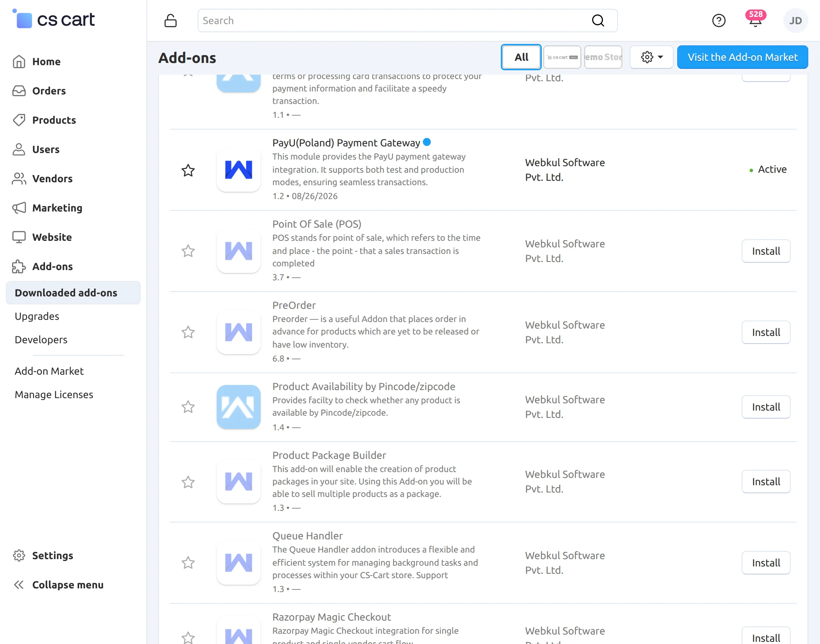Image resolution: width=820 pixels, height=644 pixels.
Task: Click the magnifier search icon
Action: [598, 20]
